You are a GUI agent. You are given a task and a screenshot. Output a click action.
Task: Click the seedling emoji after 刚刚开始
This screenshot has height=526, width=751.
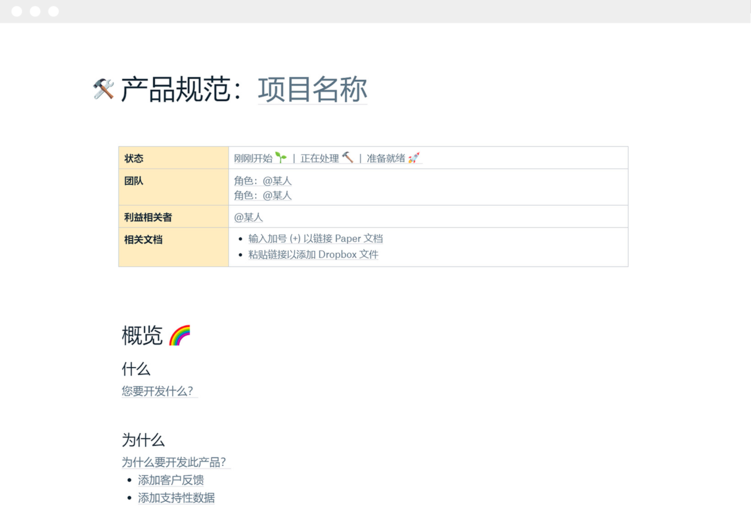click(x=281, y=158)
